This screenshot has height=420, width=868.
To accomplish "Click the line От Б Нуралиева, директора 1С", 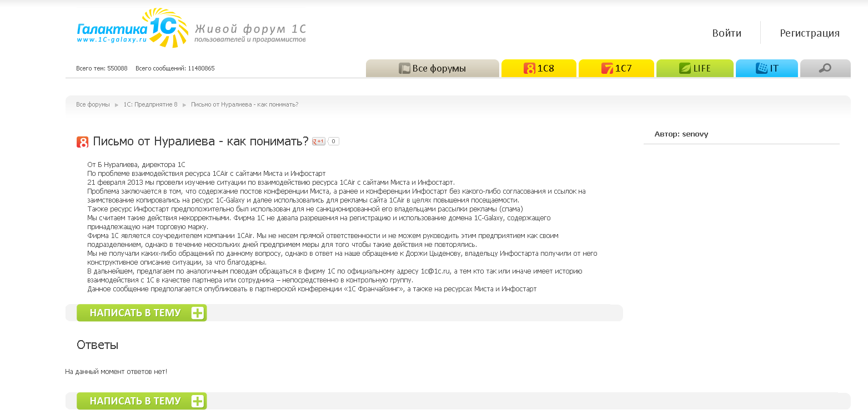I will point(137,165).
